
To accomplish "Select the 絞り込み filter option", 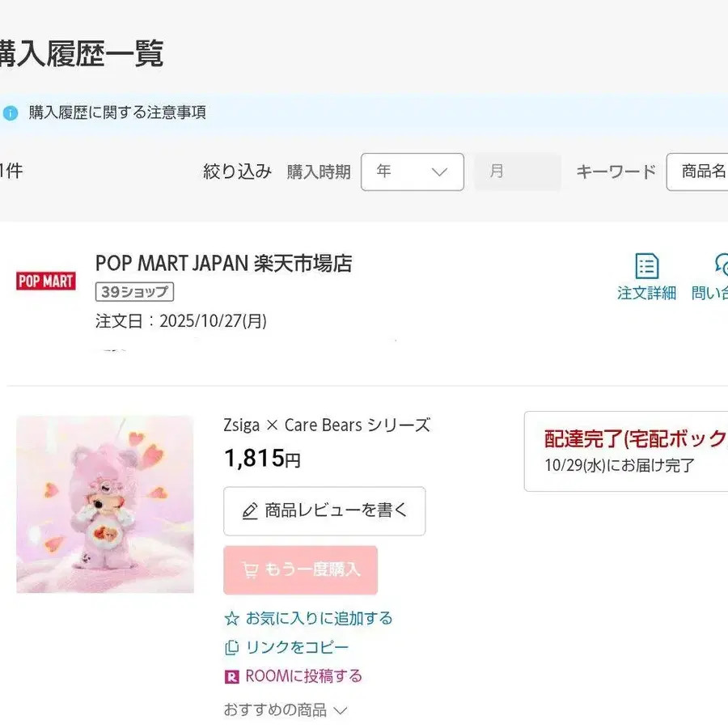I will pos(237,171).
